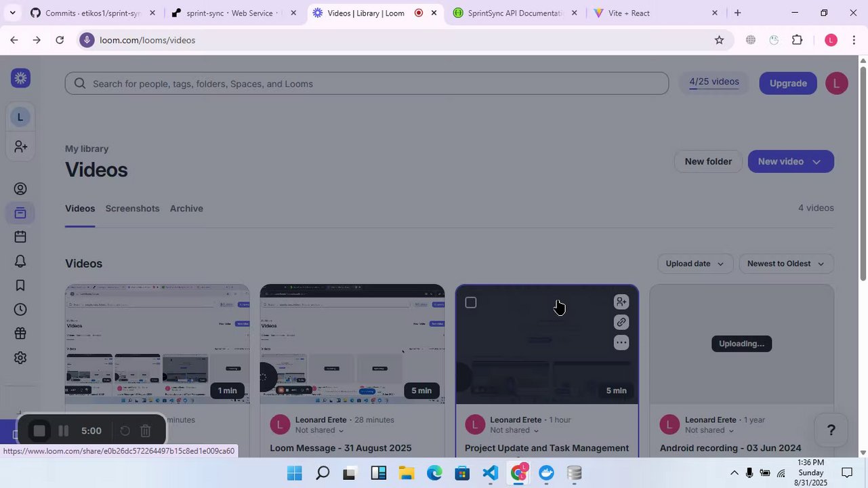The width and height of the screenshot is (868, 488).
Task: Click the Uploading... label on Android recording
Action: point(741,344)
